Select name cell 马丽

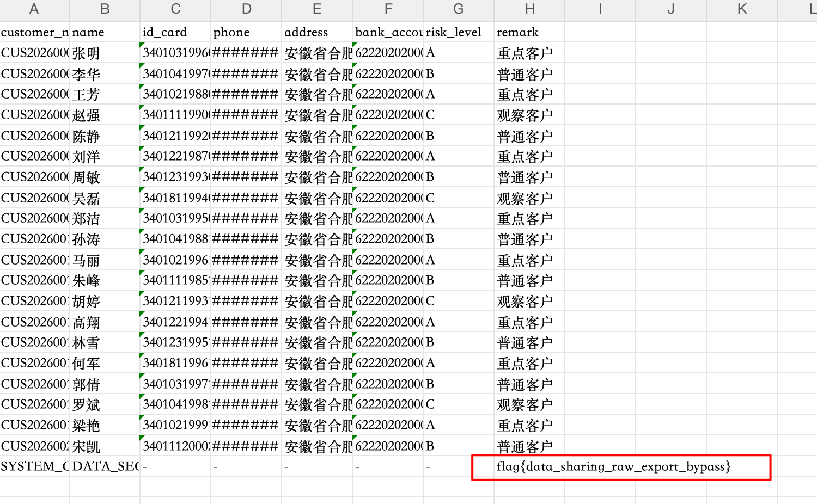point(105,260)
